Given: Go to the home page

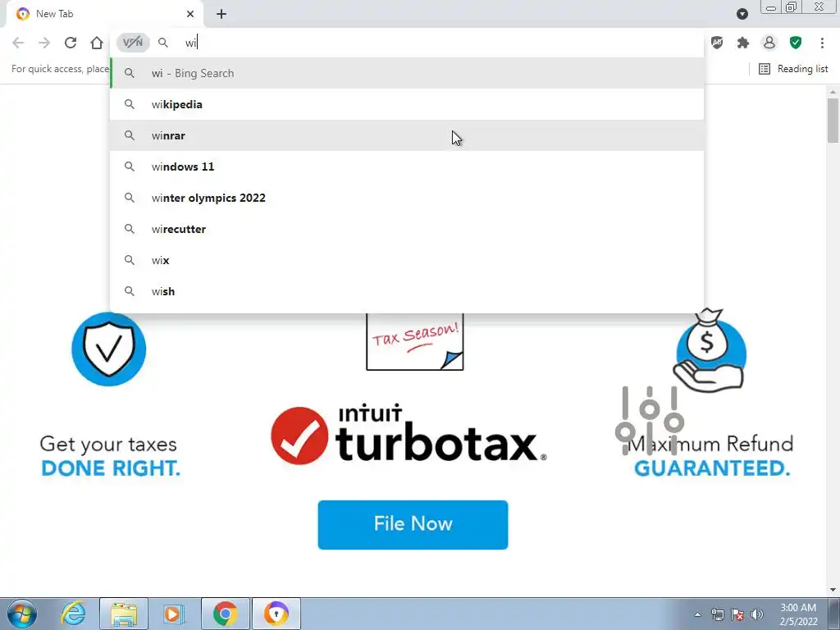Looking at the screenshot, I should pos(97,43).
